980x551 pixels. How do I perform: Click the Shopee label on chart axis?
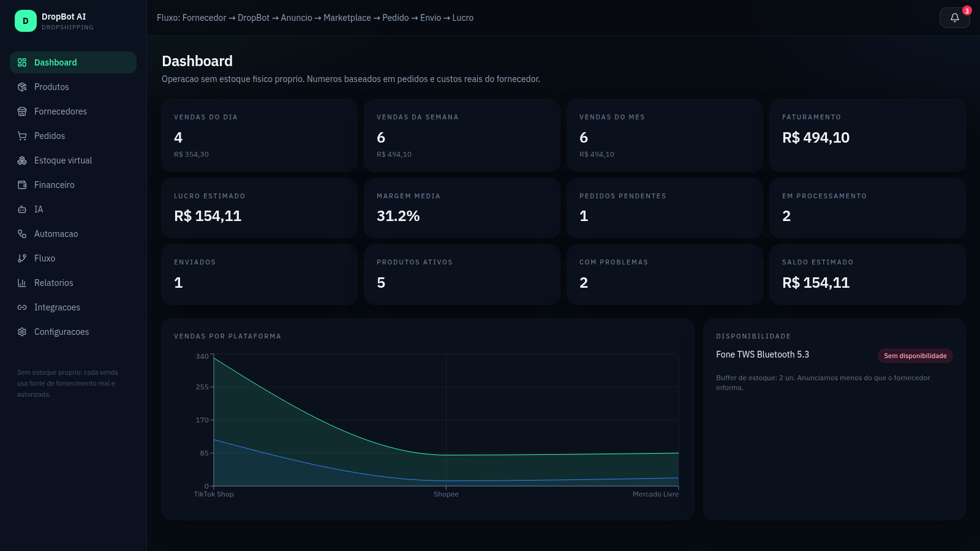tap(446, 494)
